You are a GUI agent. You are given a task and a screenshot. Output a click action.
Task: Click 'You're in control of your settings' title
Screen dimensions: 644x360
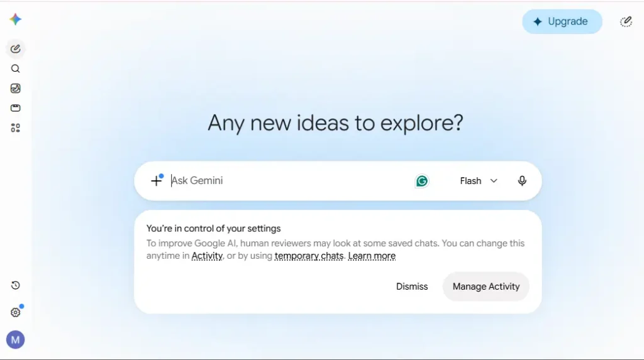pos(214,229)
